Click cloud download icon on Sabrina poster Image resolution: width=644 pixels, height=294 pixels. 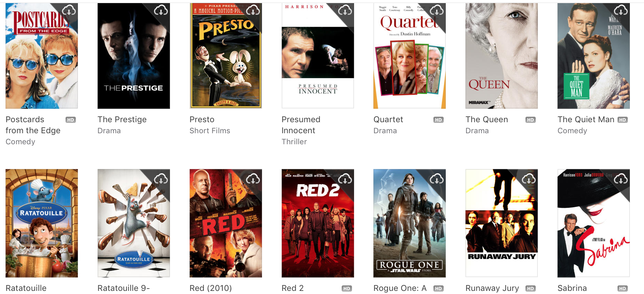coord(621,179)
